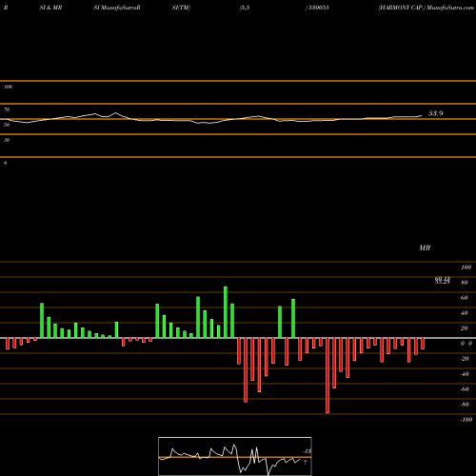Open the mini overview chart thumbnail
This screenshot has height=476, width=476.
pyautogui.click(x=235, y=456)
